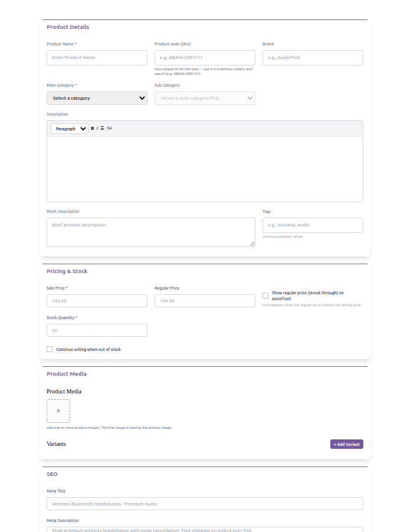Enable Show regular price struck through checkbox

pos(265,295)
